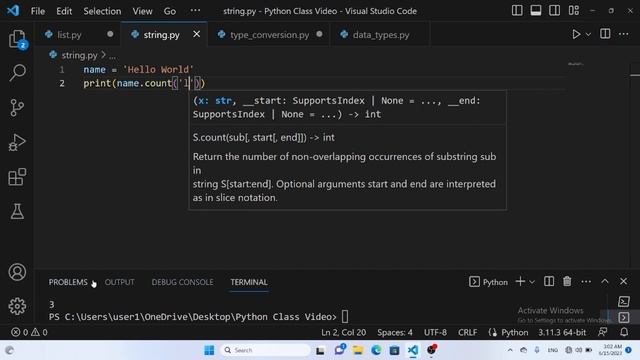Select the TERMINAL panel tab
This screenshot has height=360, width=640.
[249, 282]
